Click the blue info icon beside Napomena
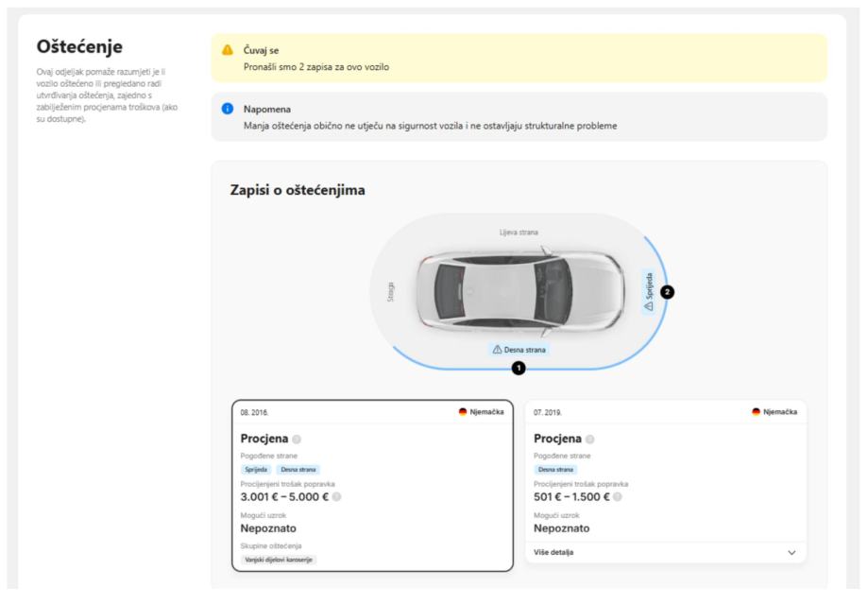Image resolution: width=868 pixels, height=604 pixels. click(x=227, y=109)
